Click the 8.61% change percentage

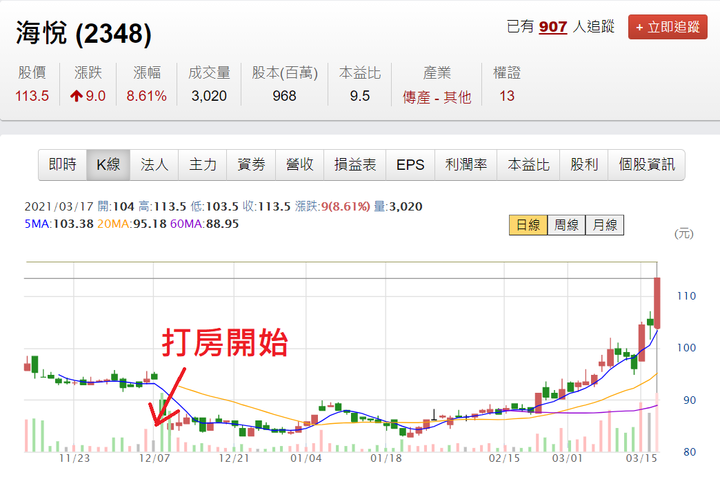[x=146, y=96]
